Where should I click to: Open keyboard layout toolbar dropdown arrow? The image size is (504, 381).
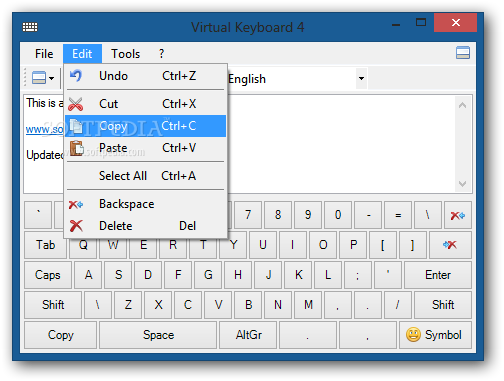tap(51, 79)
